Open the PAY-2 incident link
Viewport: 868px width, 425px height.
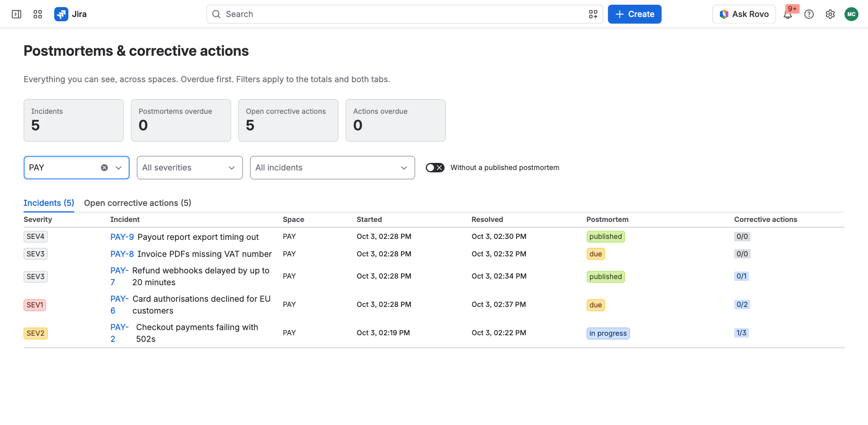[x=119, y=333]
